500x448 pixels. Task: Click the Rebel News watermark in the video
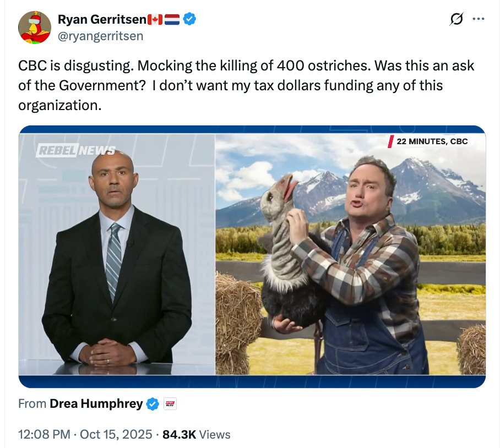point(75,150)
